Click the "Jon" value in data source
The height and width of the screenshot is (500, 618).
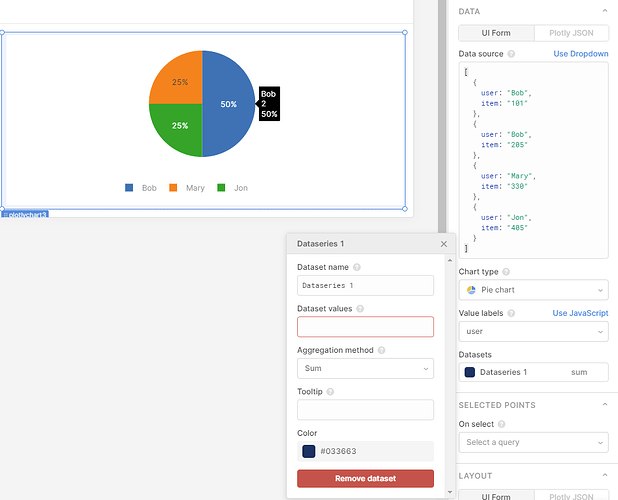click(x=517, y=217)
